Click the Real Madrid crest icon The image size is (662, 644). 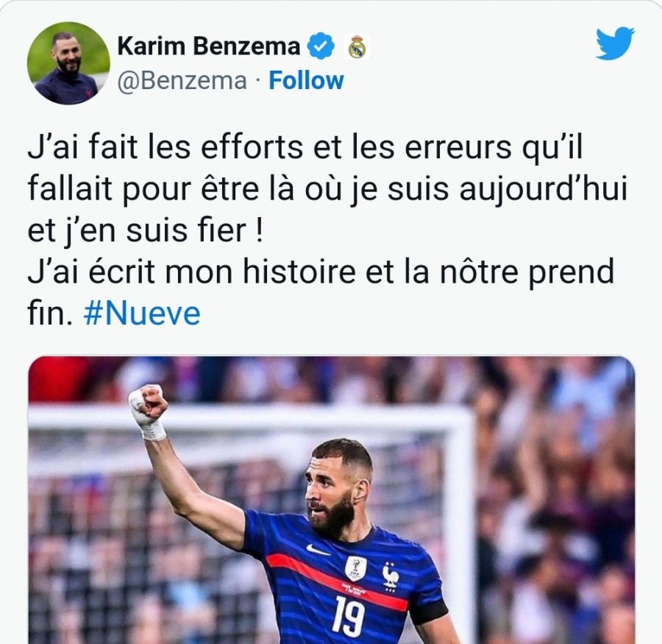coord(357,46)
